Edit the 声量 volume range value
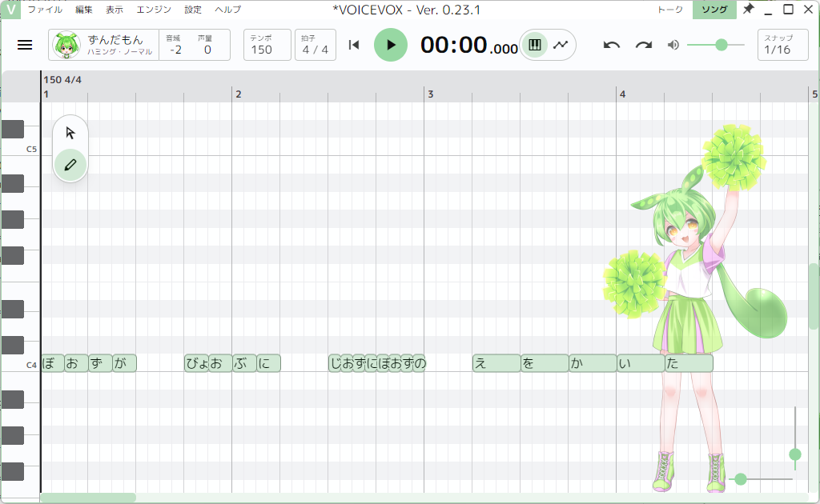The width and height of the screenshot is (820, 504). [x=207, y=50]
